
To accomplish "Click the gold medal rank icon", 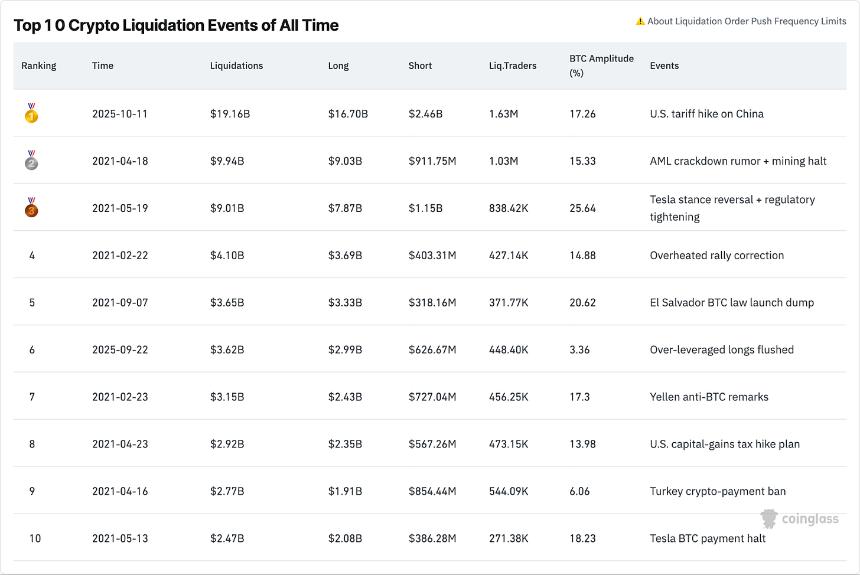I will click(31, 114).
